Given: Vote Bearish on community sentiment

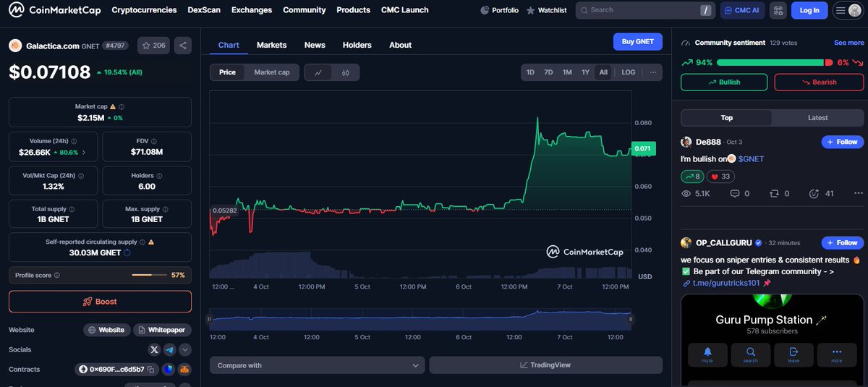Looking at the screenshot, I should pyautogui.click(x=819, y=82).
